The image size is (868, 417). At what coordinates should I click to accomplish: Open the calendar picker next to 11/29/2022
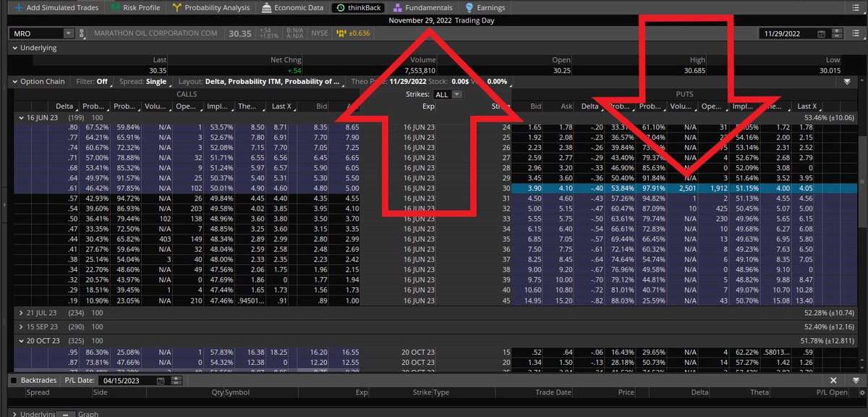click(x=820, y=33)
